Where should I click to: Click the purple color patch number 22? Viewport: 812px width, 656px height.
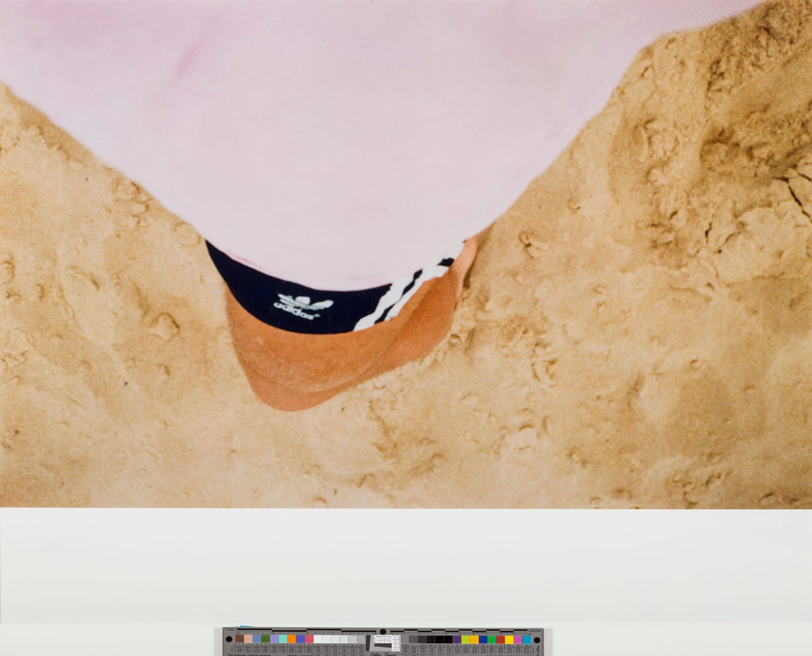(x=457, y=639)
